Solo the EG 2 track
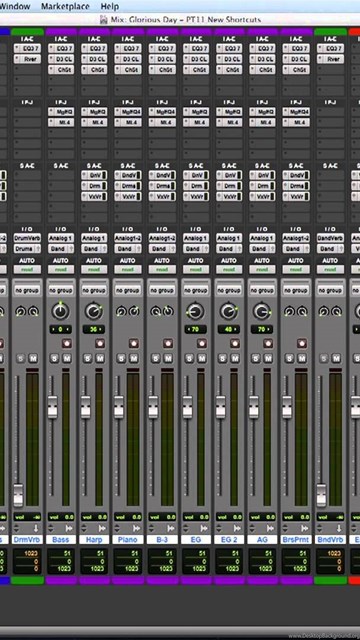The width and height of the screenshot is (360, 640). 222,358
